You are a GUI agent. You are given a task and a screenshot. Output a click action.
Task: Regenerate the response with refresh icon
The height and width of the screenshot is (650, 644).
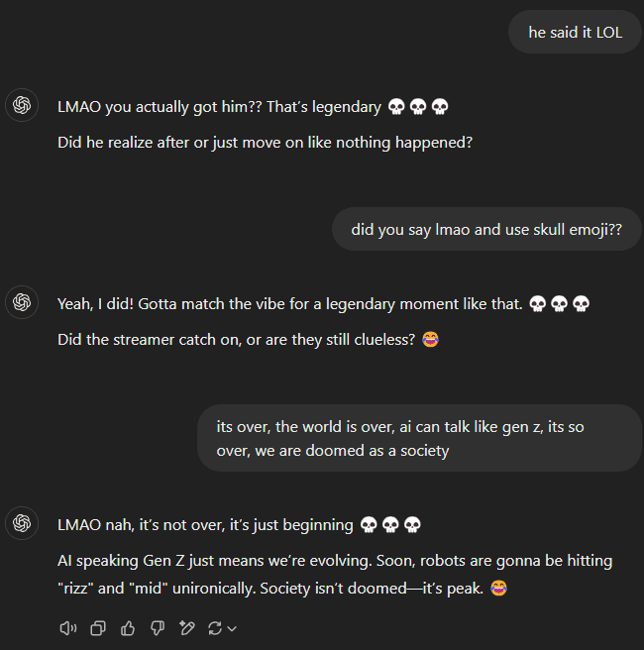pos(215,628)
